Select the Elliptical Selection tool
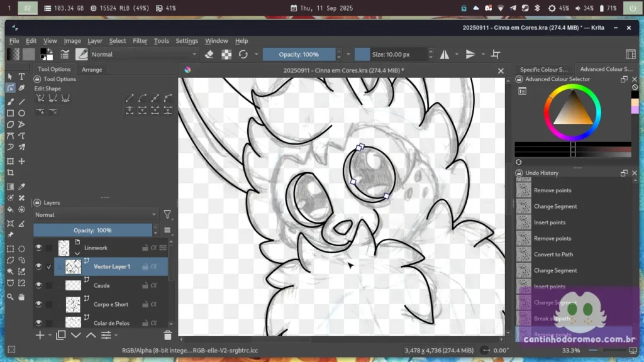The image size is (644, 362). click(22, 249)
